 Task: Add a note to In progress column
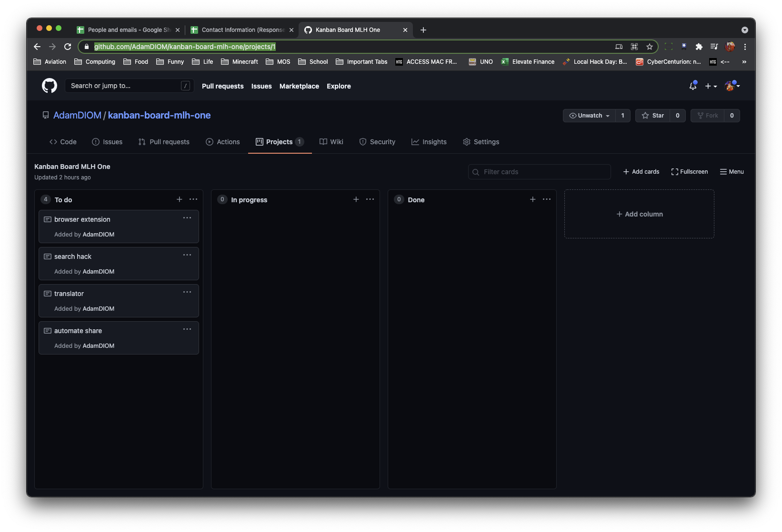pyautogui.click(x=356, y=199)
